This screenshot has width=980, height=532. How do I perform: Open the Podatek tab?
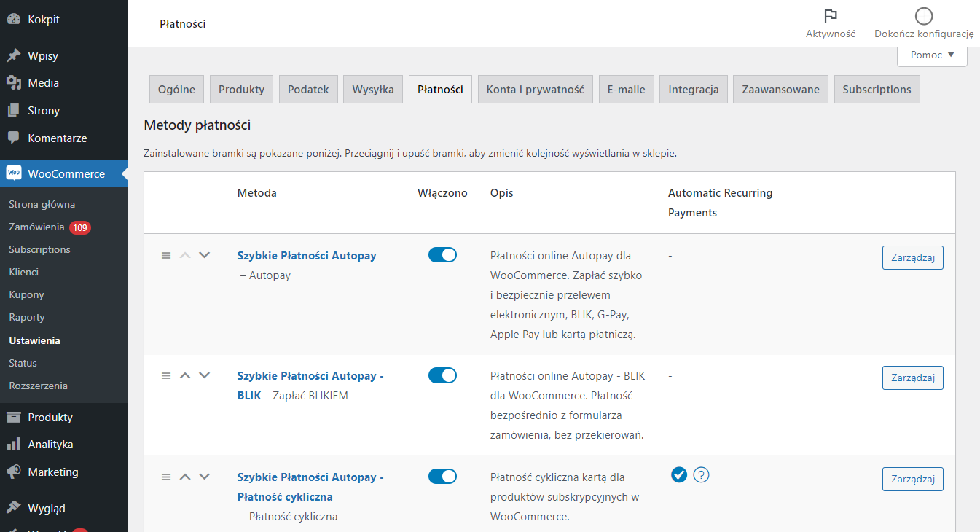coord(308,89)
